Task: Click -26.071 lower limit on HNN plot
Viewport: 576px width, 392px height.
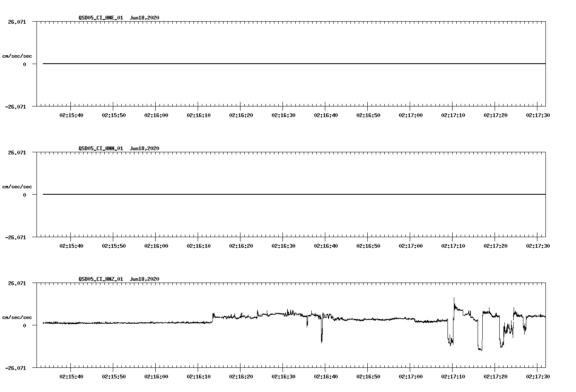Action: tap(16, 238)
